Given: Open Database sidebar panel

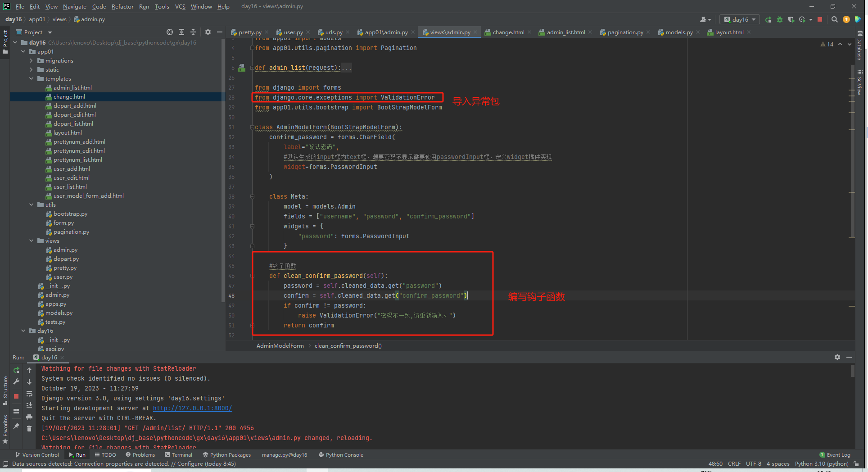Looking at the screenshot, I should 859,45.
